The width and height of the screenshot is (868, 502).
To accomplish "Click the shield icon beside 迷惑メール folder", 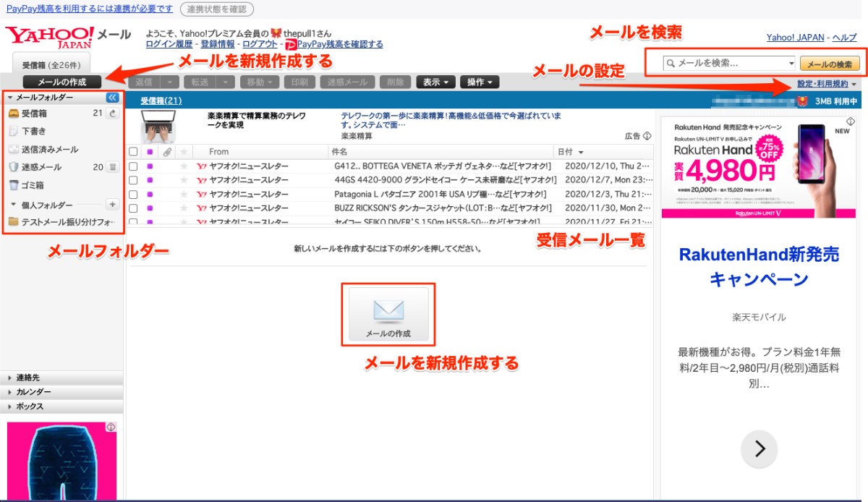I will point(13,167).
